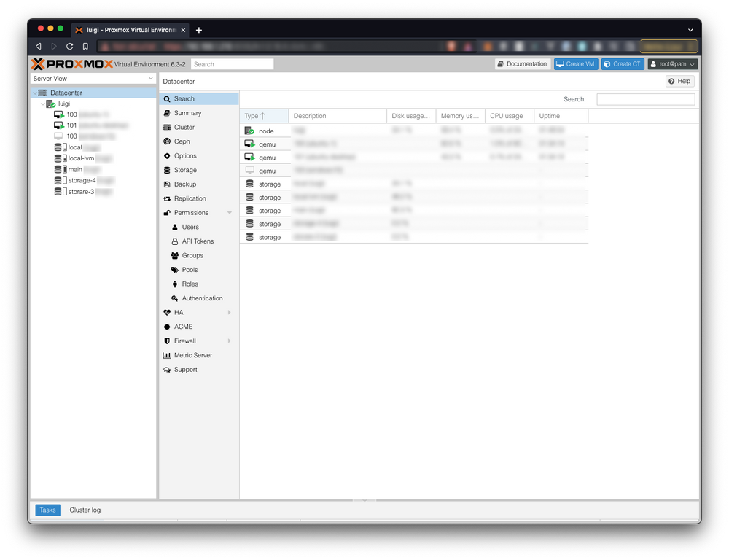Click the Create VM button

(575, 63)
